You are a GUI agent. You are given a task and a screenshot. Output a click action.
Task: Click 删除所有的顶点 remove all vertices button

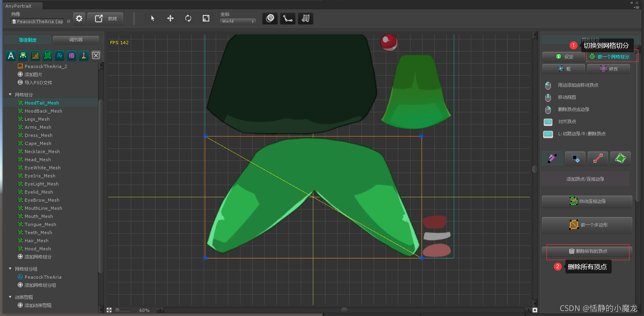coord(587,251)
